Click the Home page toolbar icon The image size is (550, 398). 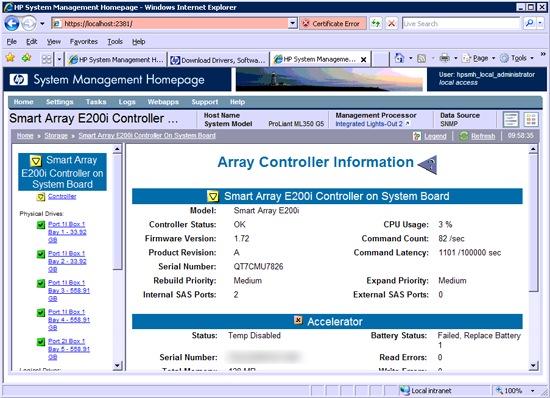tap(399, 58)
